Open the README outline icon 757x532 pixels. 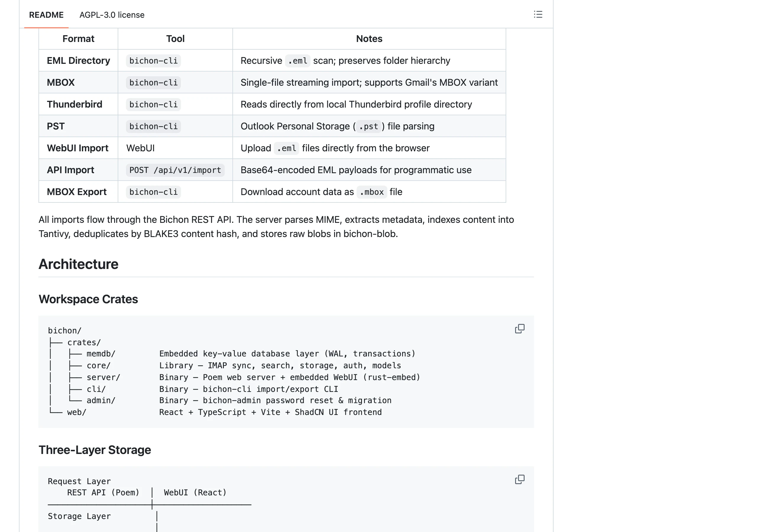pyautogui.click(x=538, y=14)
